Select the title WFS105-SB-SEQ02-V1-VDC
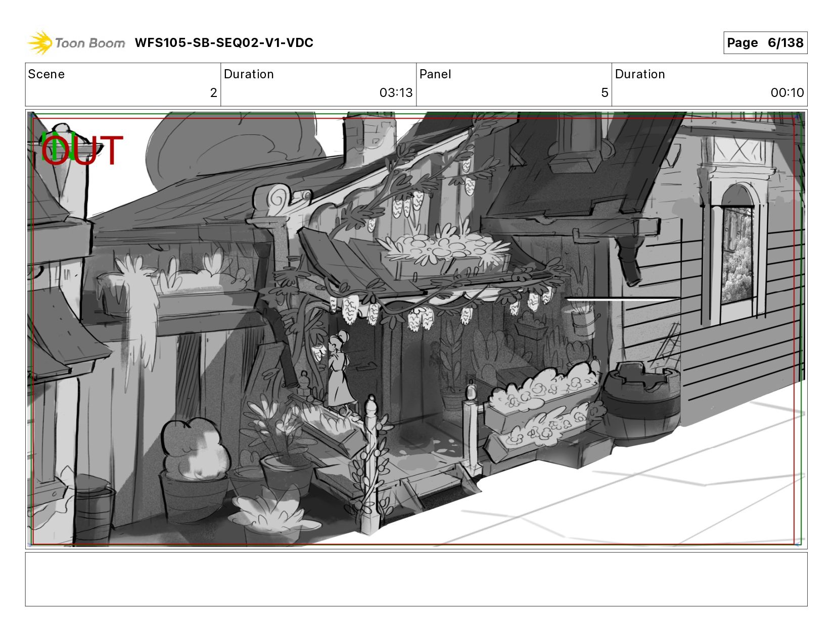Image resolution: width=834 pixels, height=644 pixels. (224, 43)
